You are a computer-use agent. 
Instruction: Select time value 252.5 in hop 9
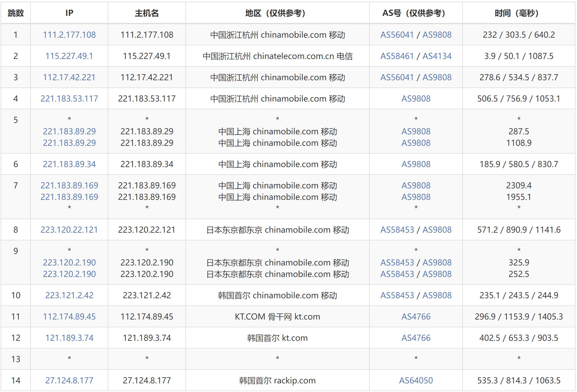click(519, 274)
